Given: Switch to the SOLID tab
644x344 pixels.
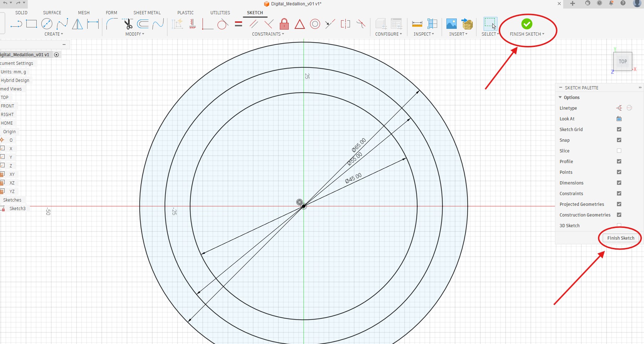Looking at the screenshot, I should 21,12.
